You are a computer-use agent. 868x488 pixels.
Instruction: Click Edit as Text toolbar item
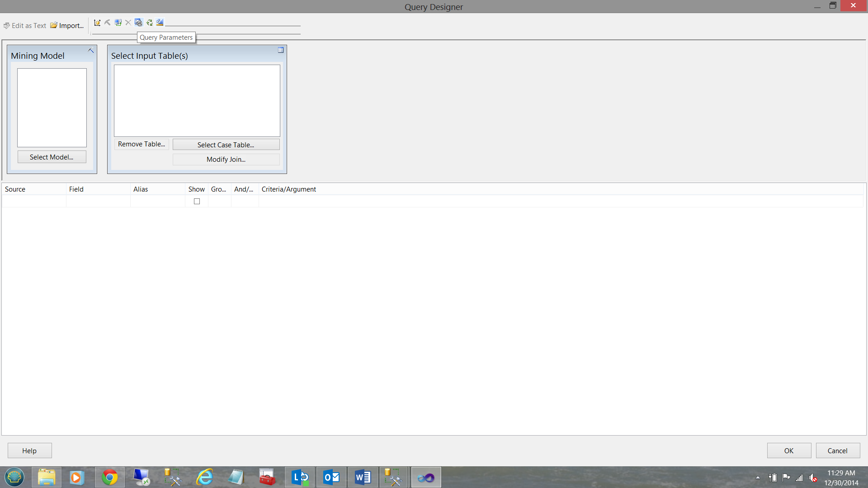click(x=25, y=26)
